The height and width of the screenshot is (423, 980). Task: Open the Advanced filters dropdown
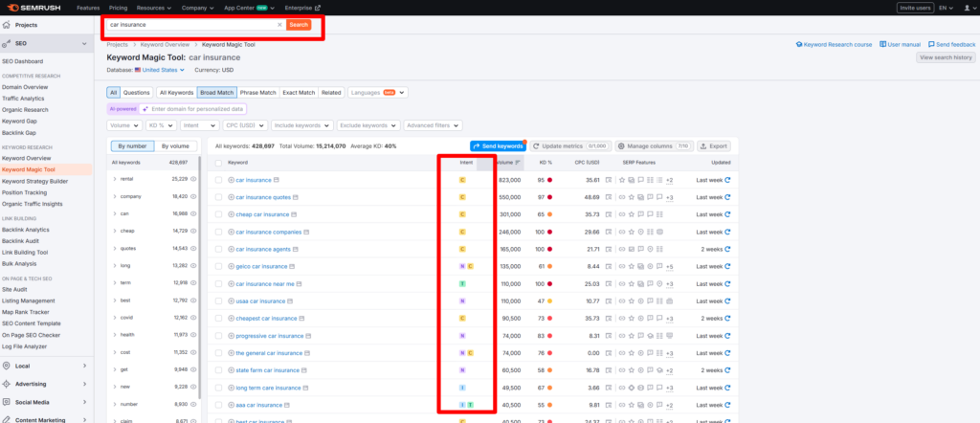(x=434, y=125)
